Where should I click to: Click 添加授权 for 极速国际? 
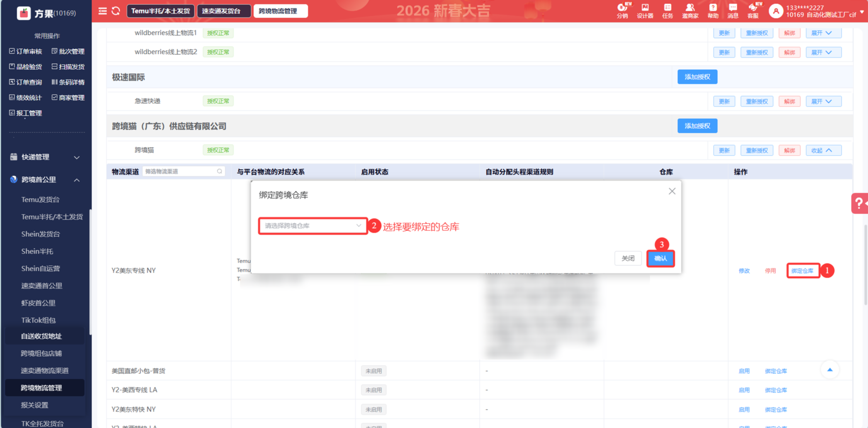tap(697, 77)
